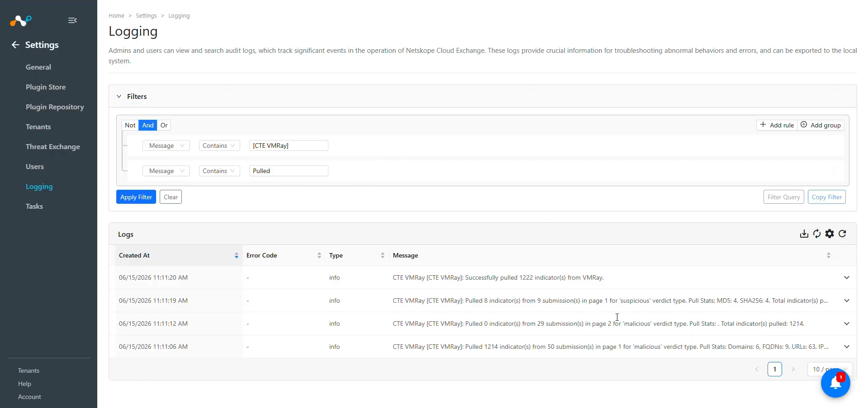Focus the [CTE VMRay] filter value field

289,145
